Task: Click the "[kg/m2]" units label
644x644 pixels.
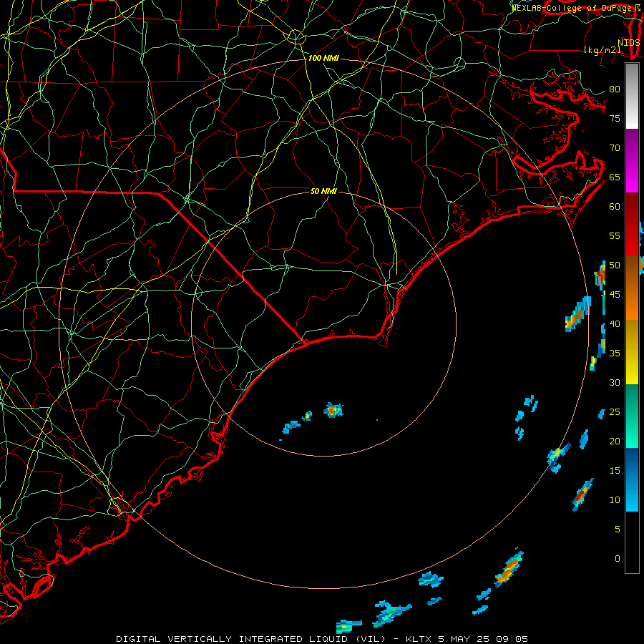Action: tap(602, 50)
